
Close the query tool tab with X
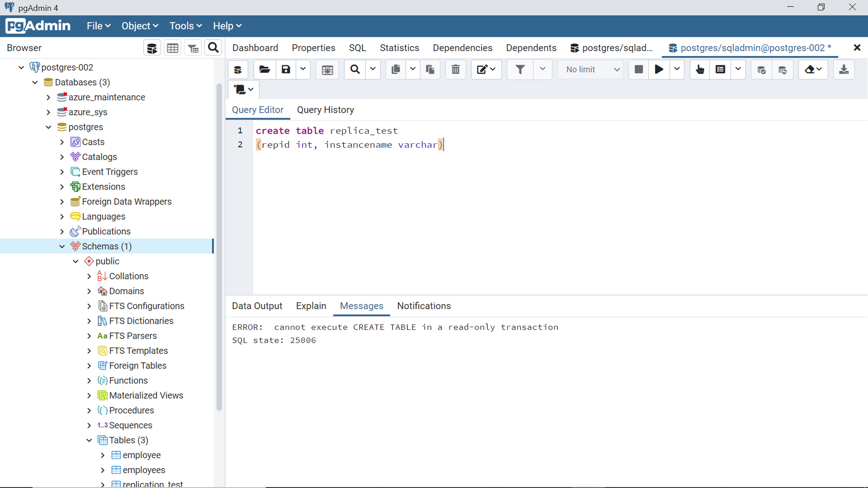(x=857, y=48)
